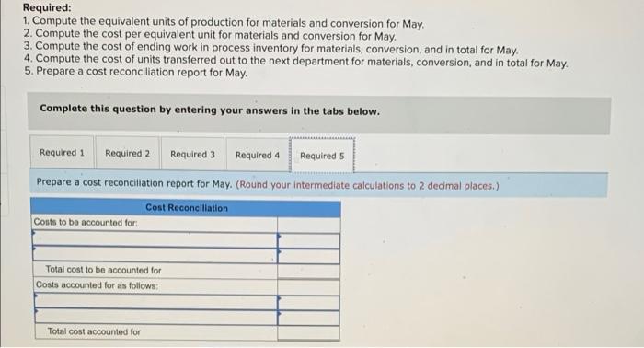
Task: Open second dropdown under Costs to be accounted for
Action: (x=155, y=255)
